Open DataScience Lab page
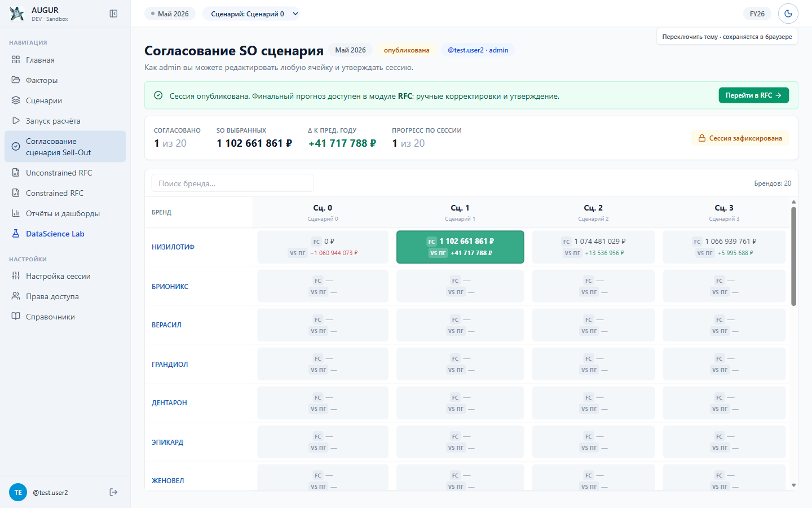The width and height of the screenshot is (812, 508). coord(65,234)
